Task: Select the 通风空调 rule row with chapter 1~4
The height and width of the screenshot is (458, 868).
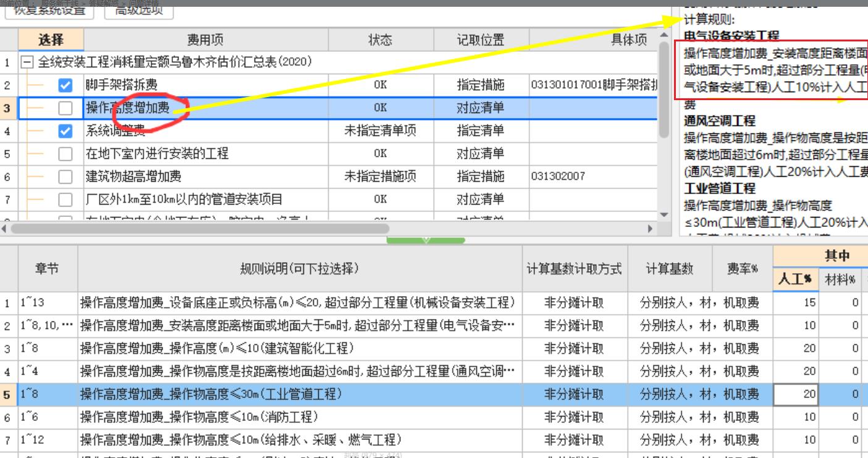Action: click(300, 371)
